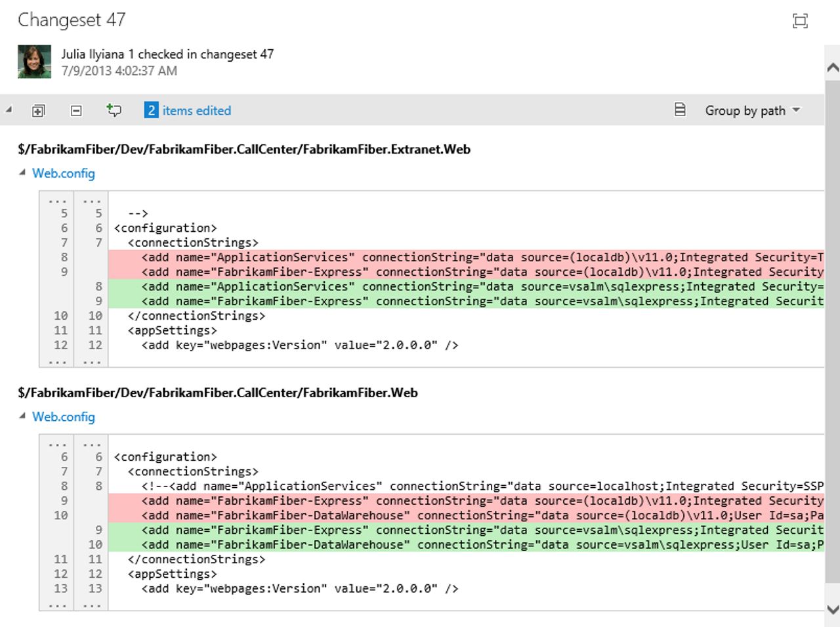Screen dimensions: 840x627
Task: Click the check-in timestamp 7/9/2013 4:02:37 AM
Action: tap(119, 71)
